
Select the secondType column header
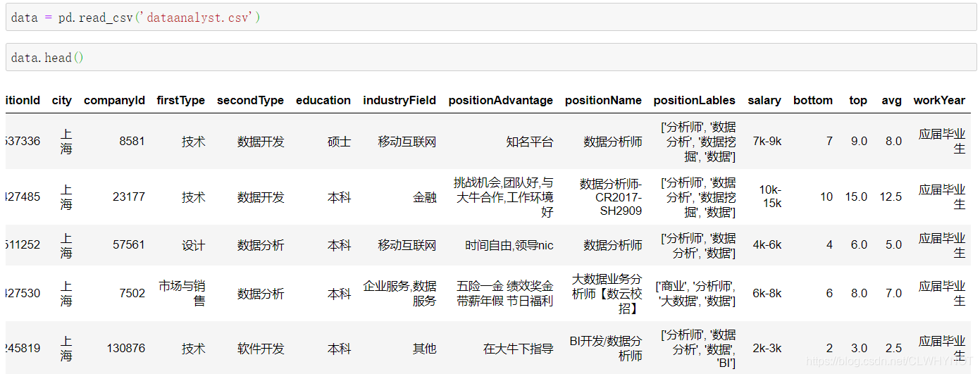pos(250,100)
